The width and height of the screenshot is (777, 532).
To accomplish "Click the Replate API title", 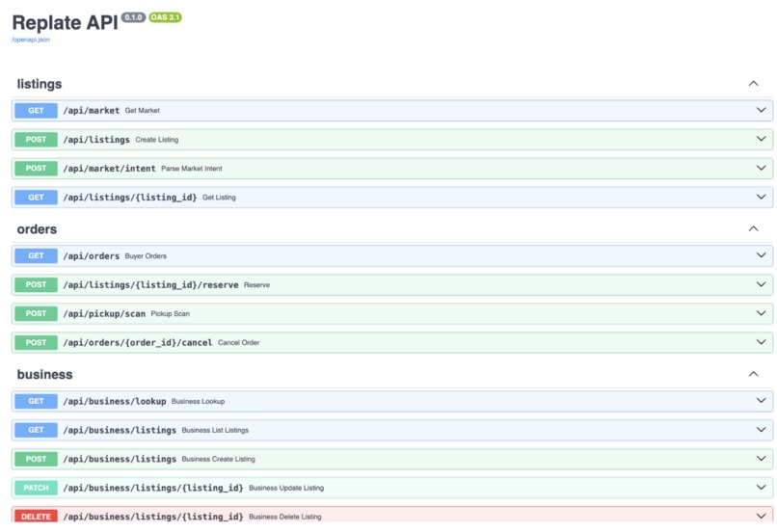I will click(65, 23).
